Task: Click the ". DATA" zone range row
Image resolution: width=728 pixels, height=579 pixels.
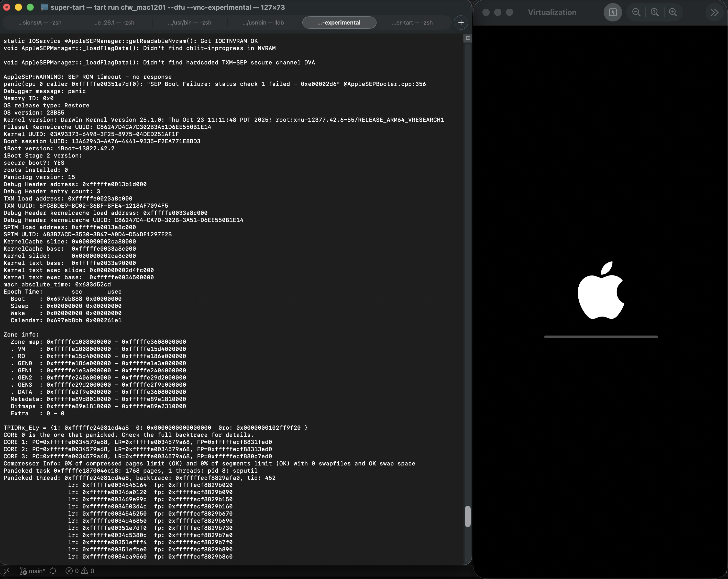Action: tap(98, 392)
